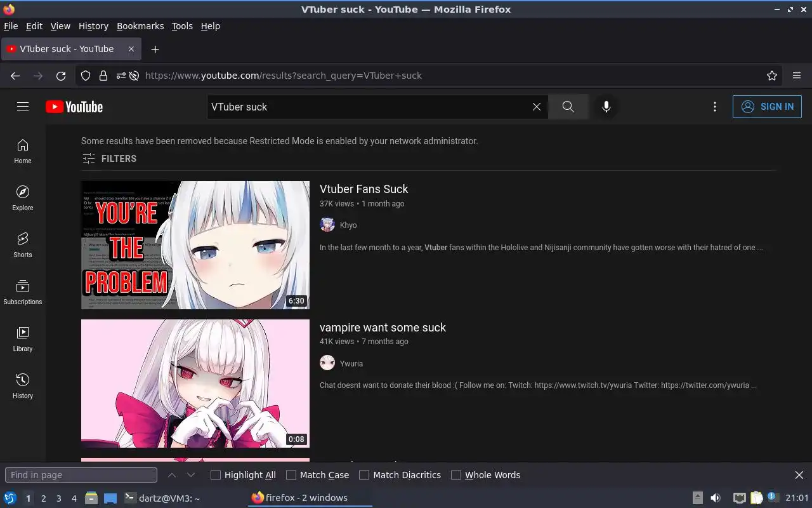Screen dimensions: 812x508
Task: Click the 21:01 clock in tray
Action: click(x=797, y=498)
